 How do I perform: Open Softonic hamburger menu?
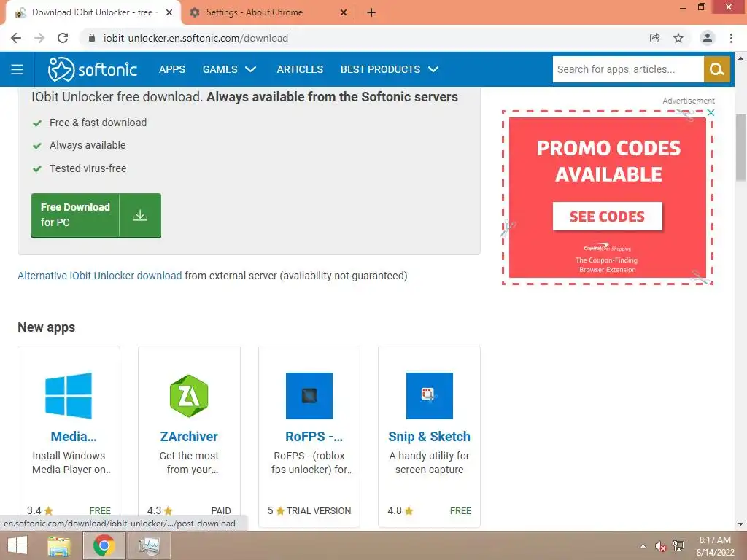click(18, 69)
